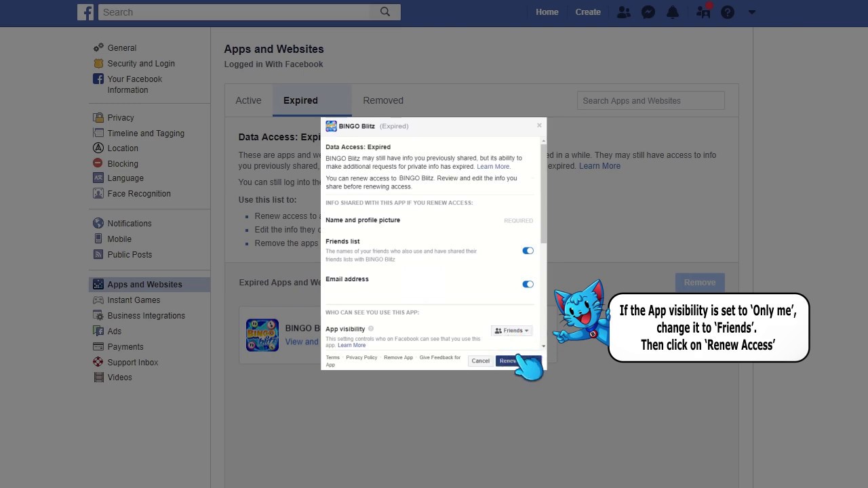The image size is (868, 488).
Task: Open the Terms link in dialog footer
Action: tap(332, 358)
